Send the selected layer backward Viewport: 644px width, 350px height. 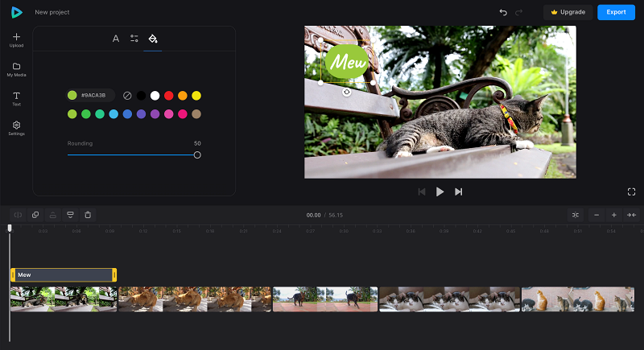[70, 215]
